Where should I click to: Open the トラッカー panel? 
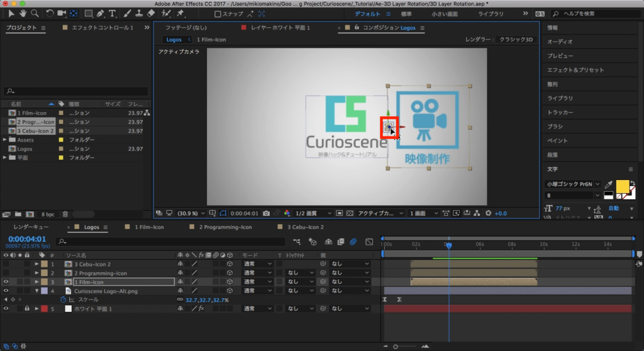tap(560, 112)
